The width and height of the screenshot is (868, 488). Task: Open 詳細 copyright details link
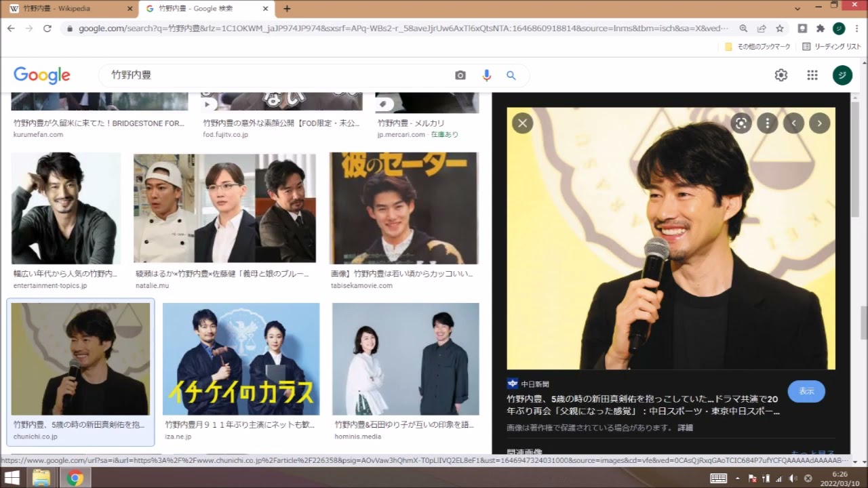[685, 428]
